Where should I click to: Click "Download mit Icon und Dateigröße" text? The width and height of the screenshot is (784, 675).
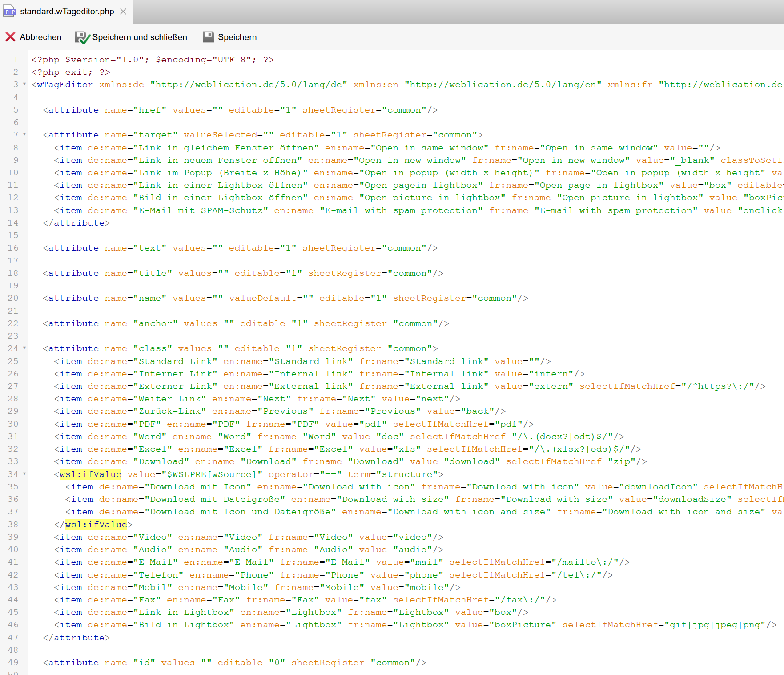point(240,512)
